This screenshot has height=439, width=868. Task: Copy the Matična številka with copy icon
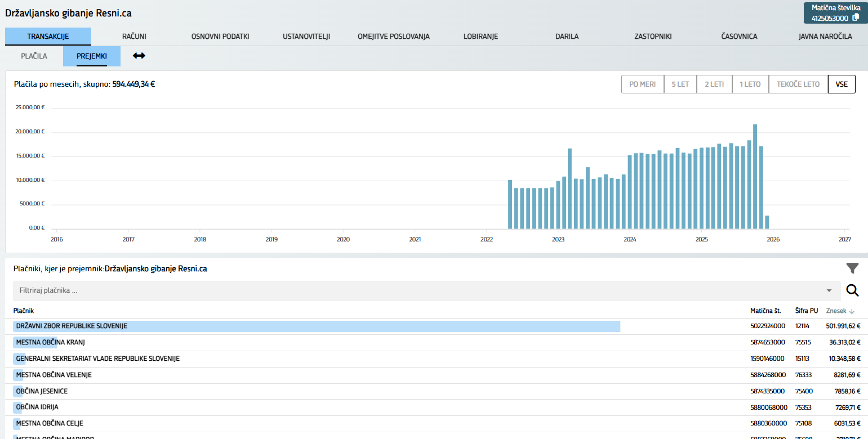coord(856,17)
